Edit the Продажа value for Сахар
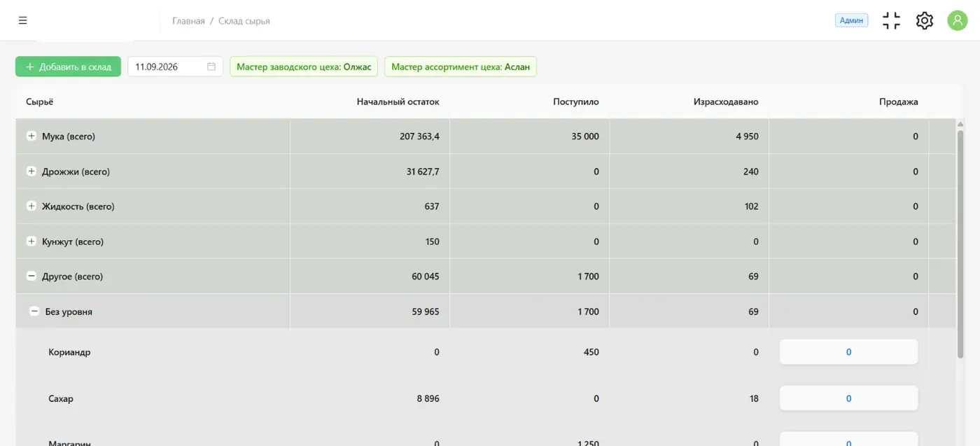This screenshot has width=980, height=446. point(848,398)
